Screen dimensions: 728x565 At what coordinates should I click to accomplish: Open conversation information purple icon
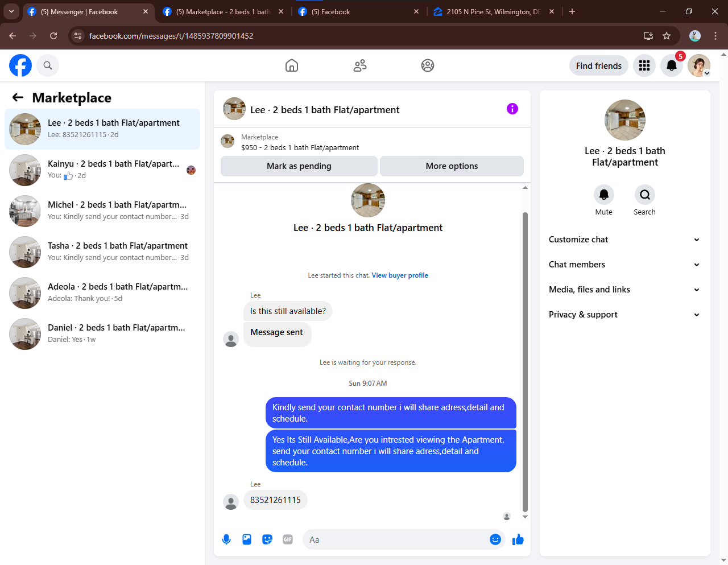tap(512, 109)
